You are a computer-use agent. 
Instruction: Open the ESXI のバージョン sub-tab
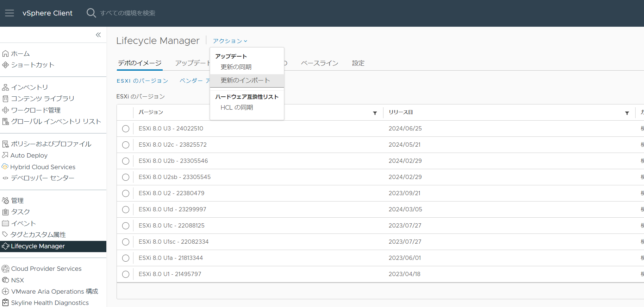[x=142, y=81]
